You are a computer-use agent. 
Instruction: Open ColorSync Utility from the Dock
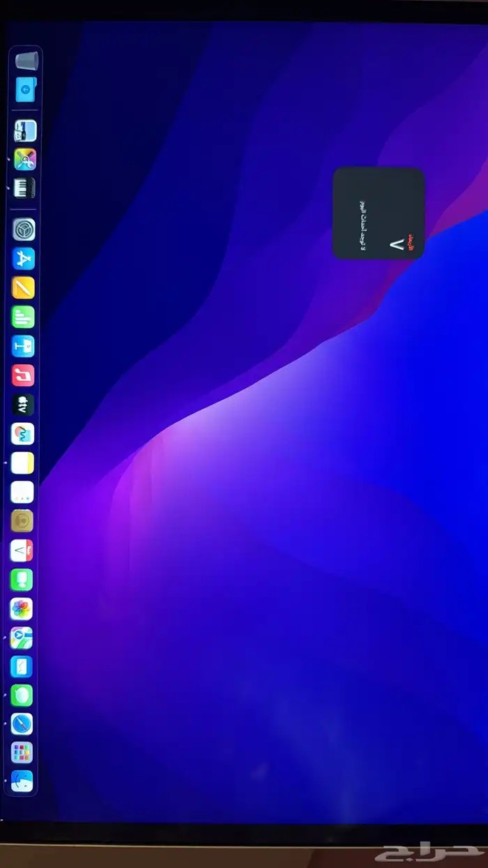24,159
